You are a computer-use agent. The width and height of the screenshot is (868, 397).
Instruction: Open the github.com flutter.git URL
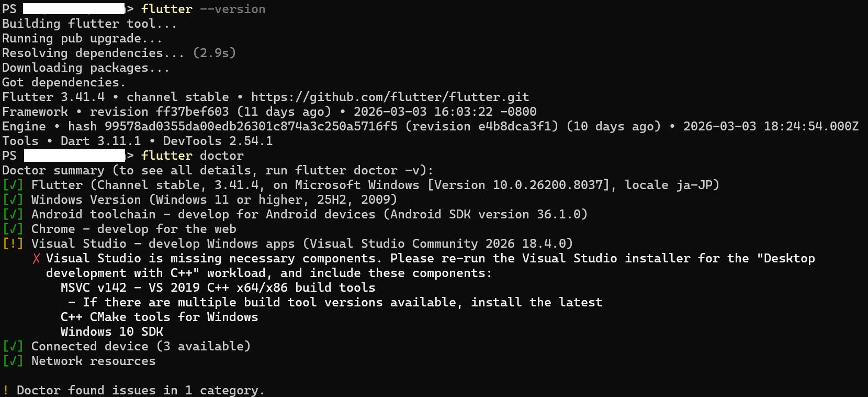click(390, 97)
